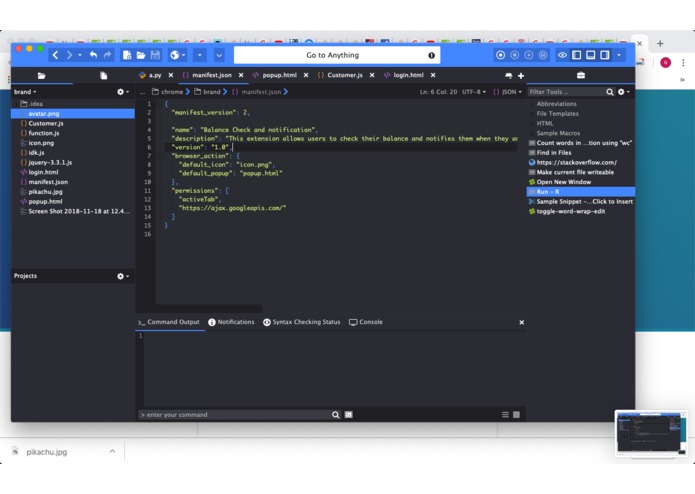
Task: Expand the .idea folder
Action: [16, 104]
